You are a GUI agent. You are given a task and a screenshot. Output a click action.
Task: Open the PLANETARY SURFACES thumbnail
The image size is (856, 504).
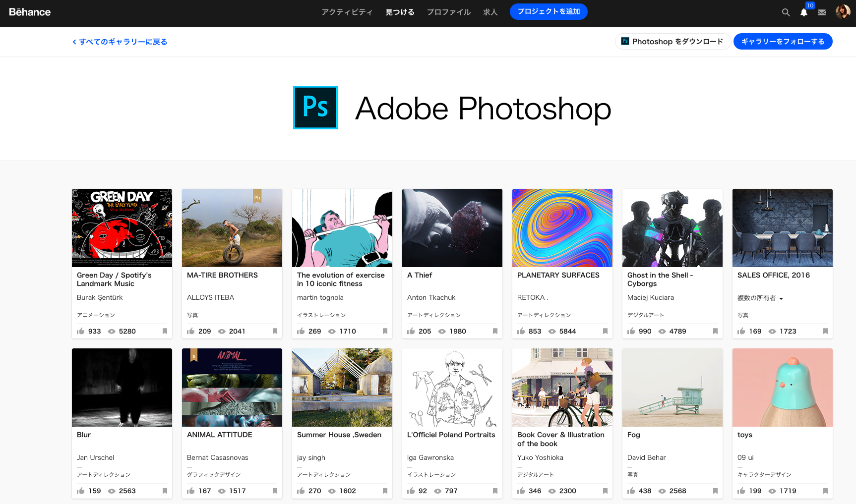(562, 228)
